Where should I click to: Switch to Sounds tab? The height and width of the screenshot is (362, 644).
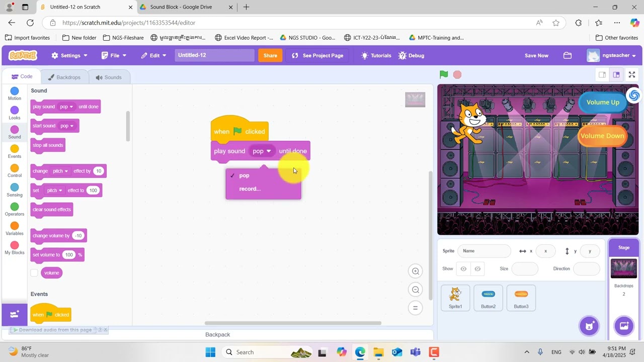[x=109, y=77]
